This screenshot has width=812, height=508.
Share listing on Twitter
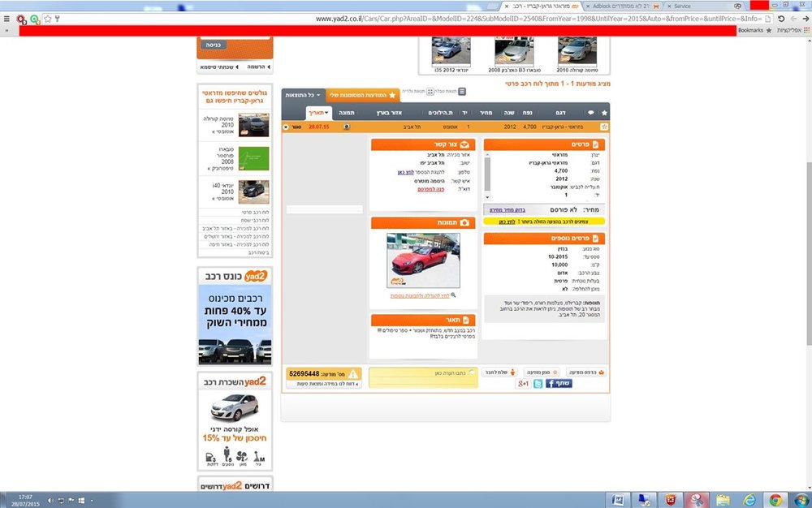(x=538, y=383)
